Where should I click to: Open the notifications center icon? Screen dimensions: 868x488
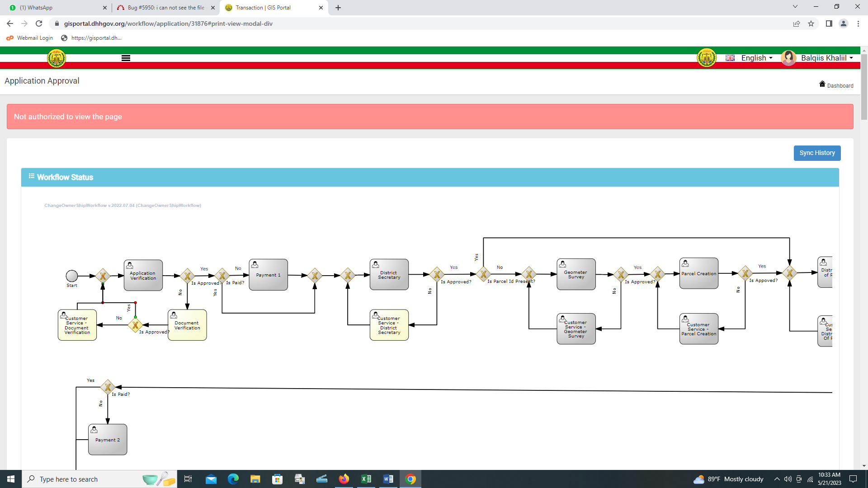click(853, 479)
